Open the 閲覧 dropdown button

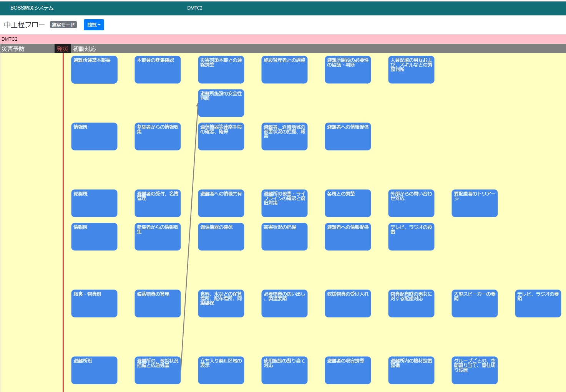pos(94,25)
